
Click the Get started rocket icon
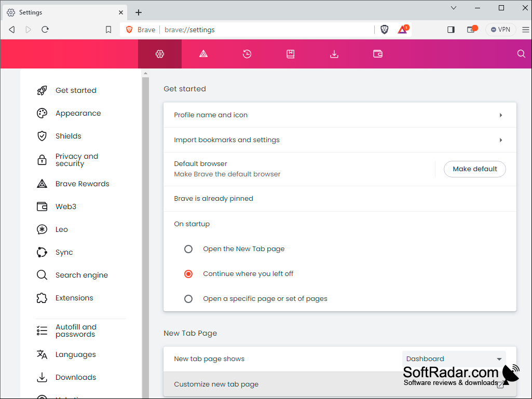point(42,91)
